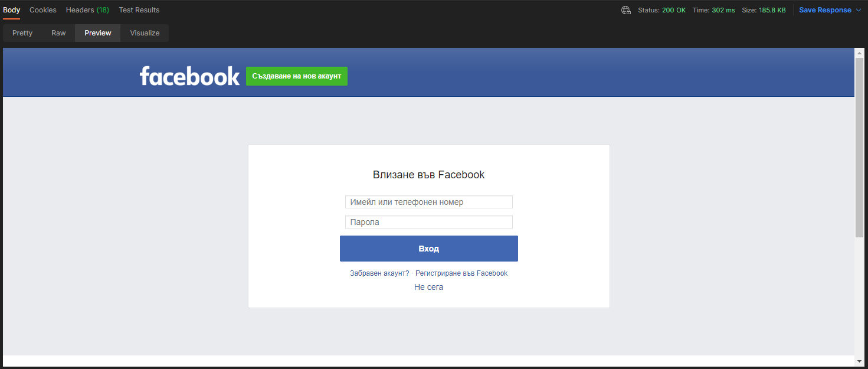Screen dimensions: 868x369
Task: Focus the Имейл или телефонен номер field
Action: coord(429,202)
